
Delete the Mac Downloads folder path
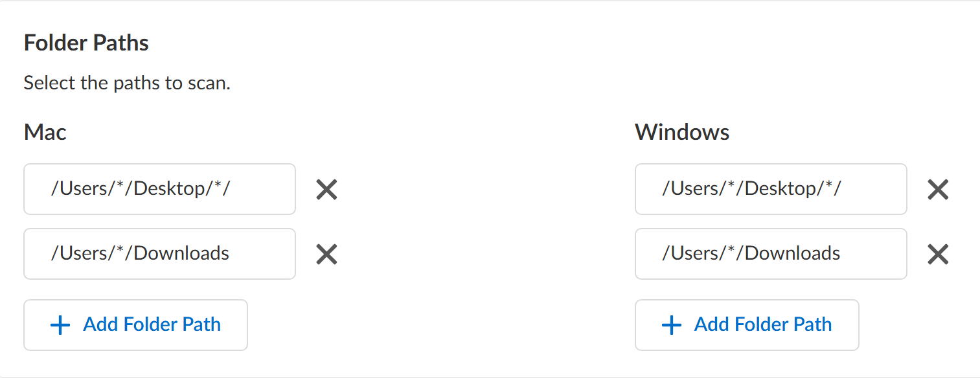[326, 254]
